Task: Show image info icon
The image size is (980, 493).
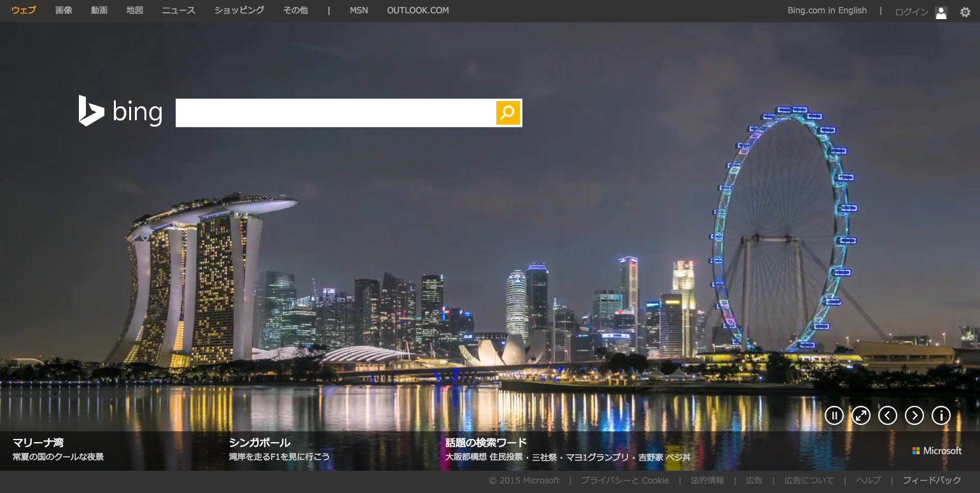Action: (x=941, y=415)
